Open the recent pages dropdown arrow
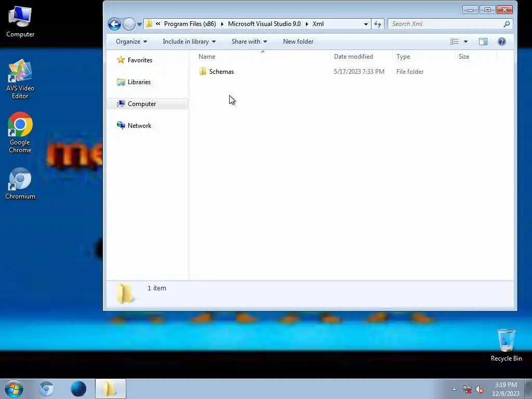The height and width of the screenshot is (399, 532). pos(139,24)
